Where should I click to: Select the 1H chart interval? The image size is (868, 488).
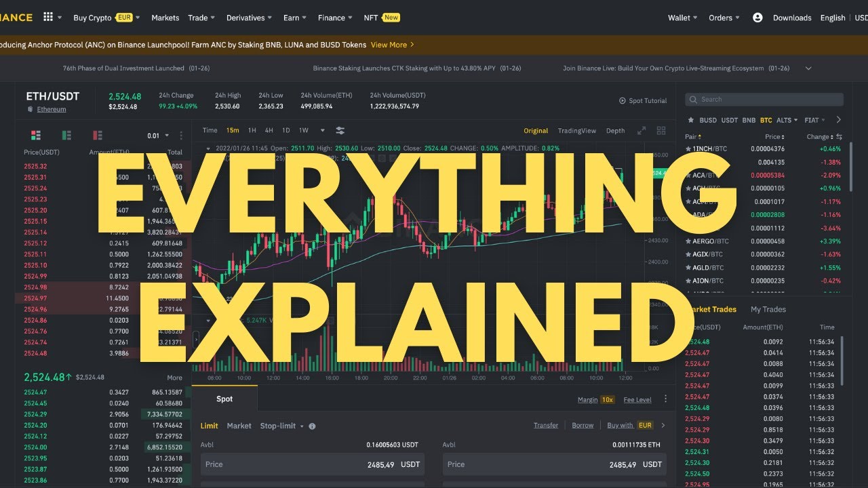252,130
